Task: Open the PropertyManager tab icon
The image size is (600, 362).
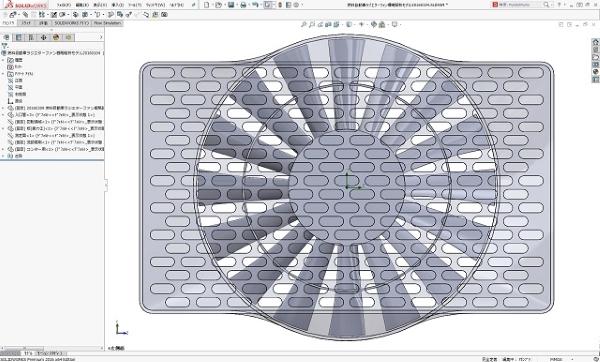Action: pos(18,38)
